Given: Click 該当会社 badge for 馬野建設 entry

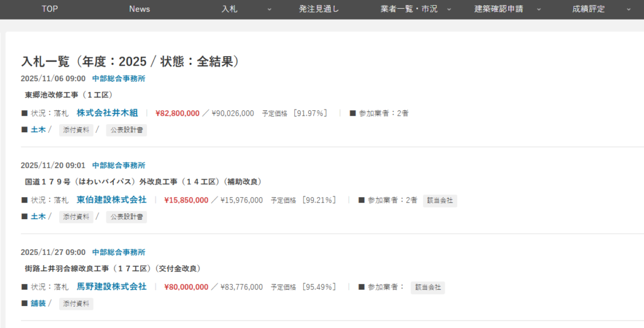Looking at the screenshot, I should [x=428, y=288].
